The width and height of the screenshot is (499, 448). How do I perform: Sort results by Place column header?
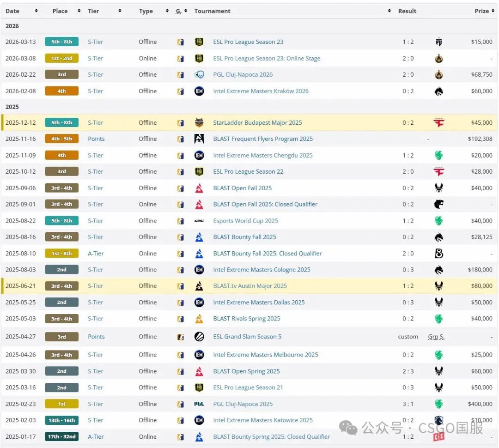60,11
